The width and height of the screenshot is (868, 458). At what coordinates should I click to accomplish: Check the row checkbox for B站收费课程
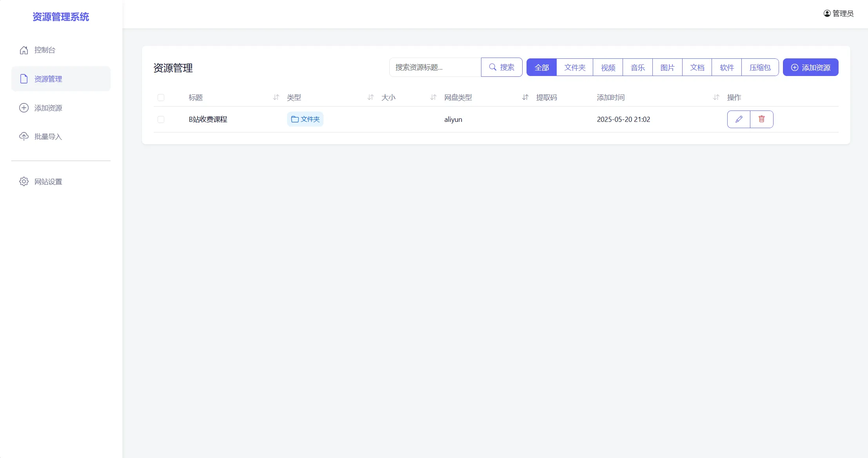[161, 119]
